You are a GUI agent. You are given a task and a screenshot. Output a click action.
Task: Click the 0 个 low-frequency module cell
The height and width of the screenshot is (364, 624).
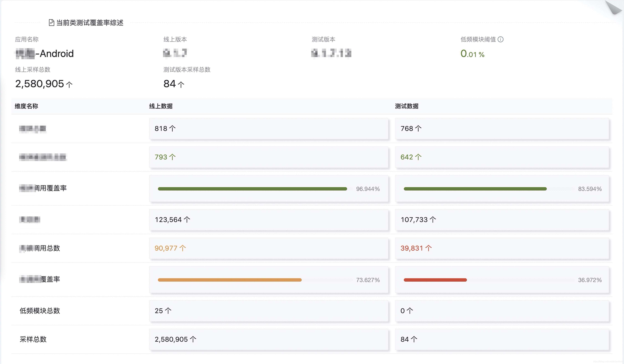click(x=502, y=311)
